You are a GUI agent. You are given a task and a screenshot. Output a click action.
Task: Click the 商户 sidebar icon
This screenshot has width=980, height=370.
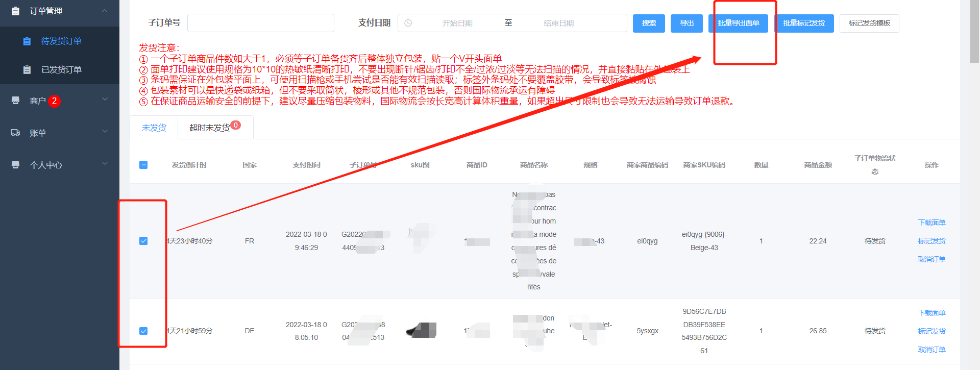coord(15,101)
